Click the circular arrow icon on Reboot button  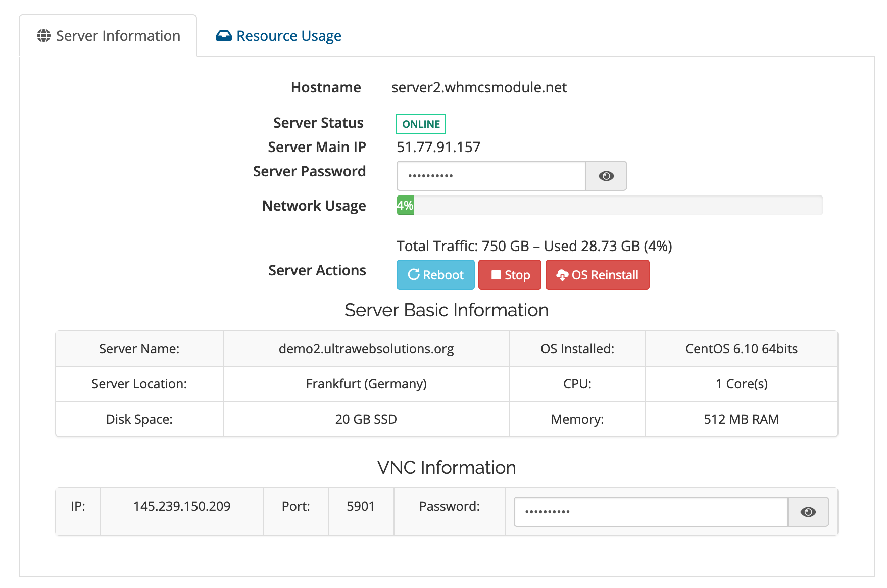pos(414,275)
